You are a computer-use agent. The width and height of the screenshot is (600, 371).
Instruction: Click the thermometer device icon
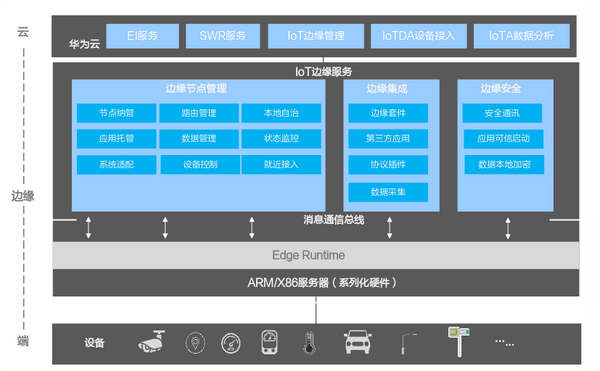(309, 343)
